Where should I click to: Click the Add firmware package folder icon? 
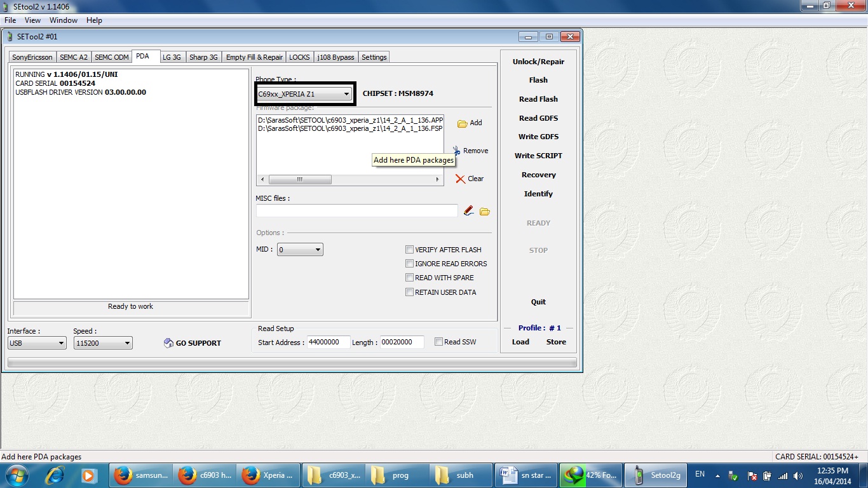tap(463, 123)
